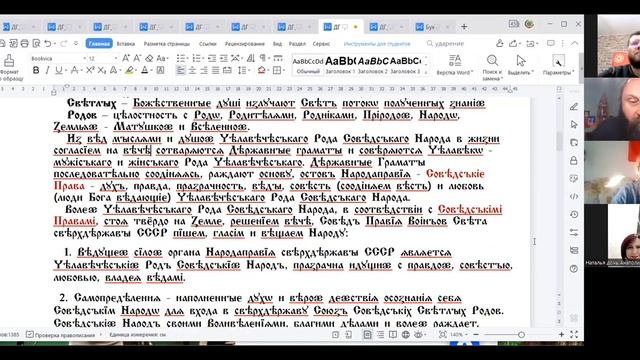Toggle underline formatting
Screen dimensions: 640x360
tap(59, 70)
